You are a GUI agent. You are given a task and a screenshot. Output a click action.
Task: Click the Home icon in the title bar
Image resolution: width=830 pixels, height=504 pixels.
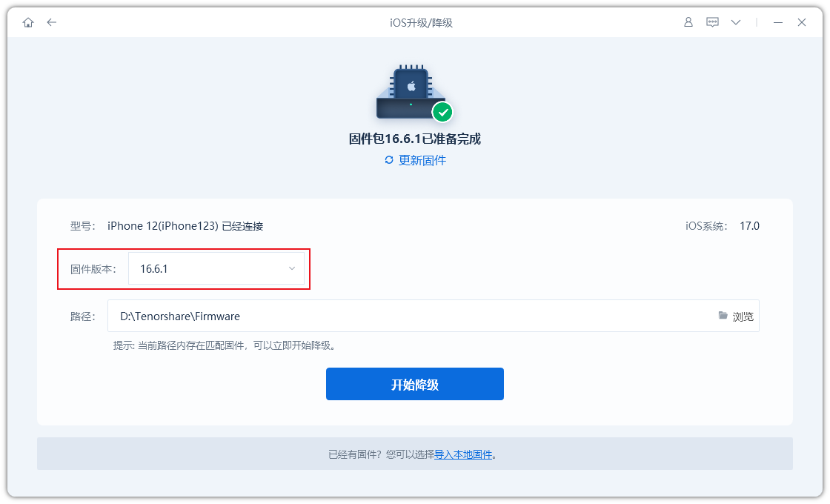pyautogui.click(x=27, y=22)
